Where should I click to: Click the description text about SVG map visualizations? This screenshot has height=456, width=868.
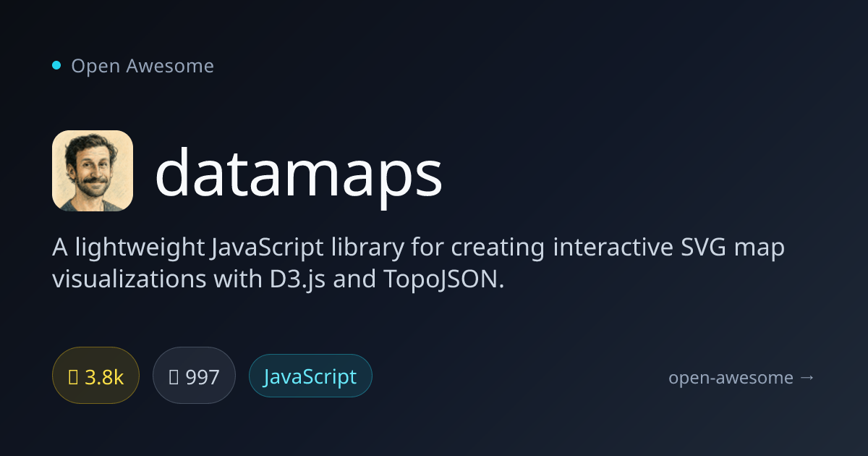419,263
